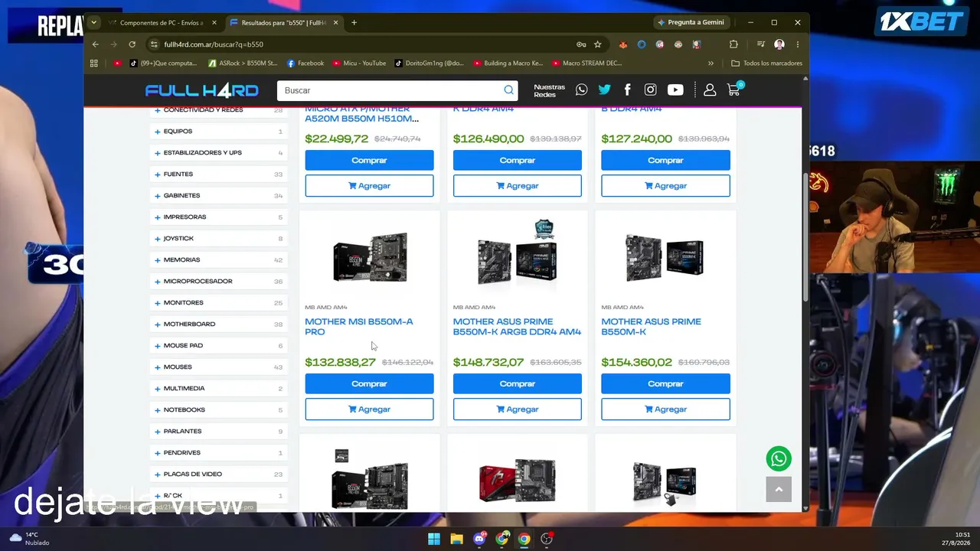Image resolution: width=980 pixels, height=551 pixels.
Task: Open the Windows Start menu
Action: (434, 539)
